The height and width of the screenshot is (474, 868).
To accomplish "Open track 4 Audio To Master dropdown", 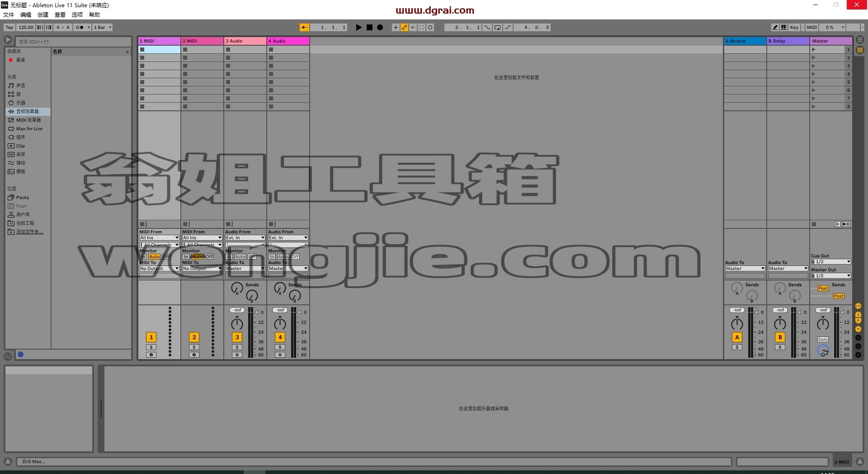I will [x=288, y=268].
